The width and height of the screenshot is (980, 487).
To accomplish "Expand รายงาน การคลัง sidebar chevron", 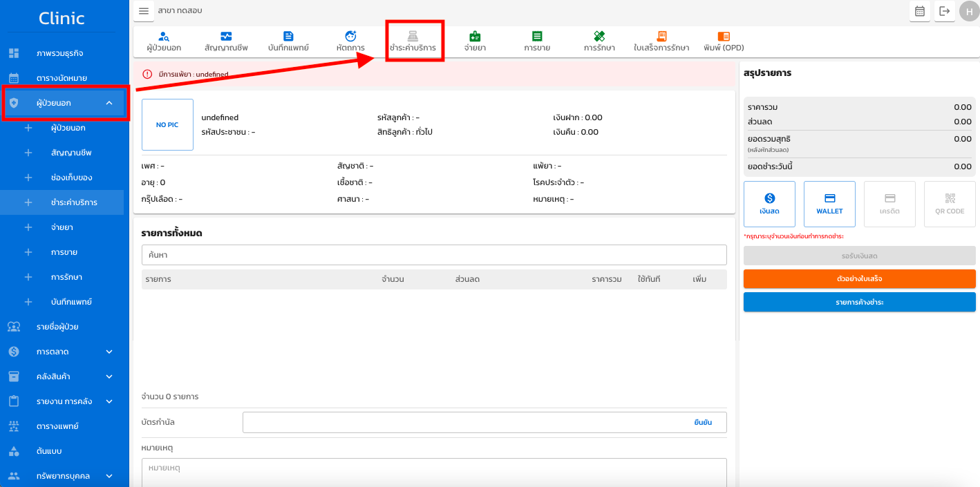I will (109, 401).
